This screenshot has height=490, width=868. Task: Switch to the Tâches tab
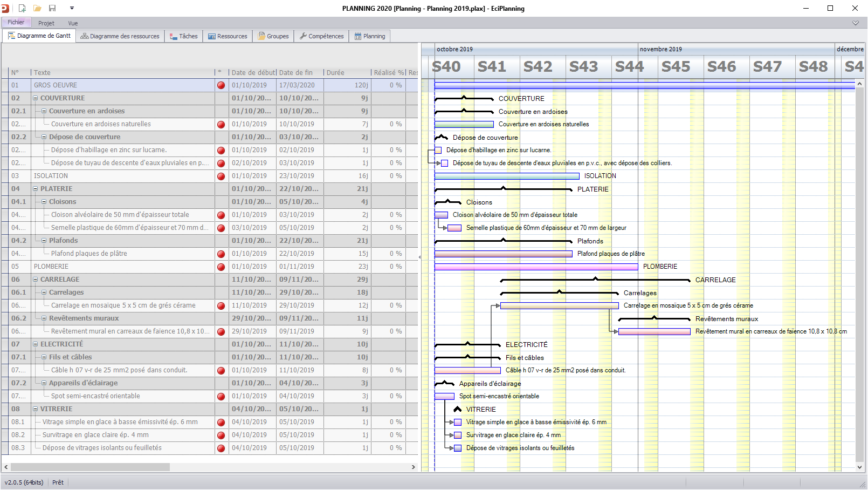point(184,36)
